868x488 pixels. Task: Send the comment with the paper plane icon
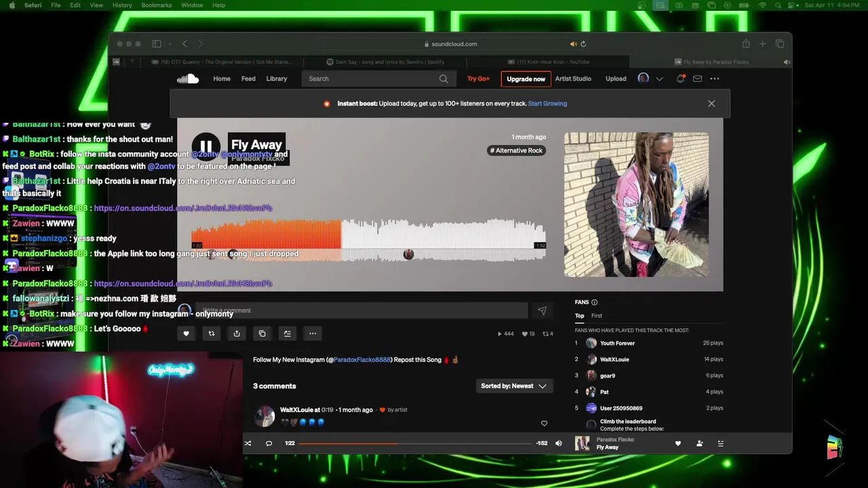(x=542, y=310)
